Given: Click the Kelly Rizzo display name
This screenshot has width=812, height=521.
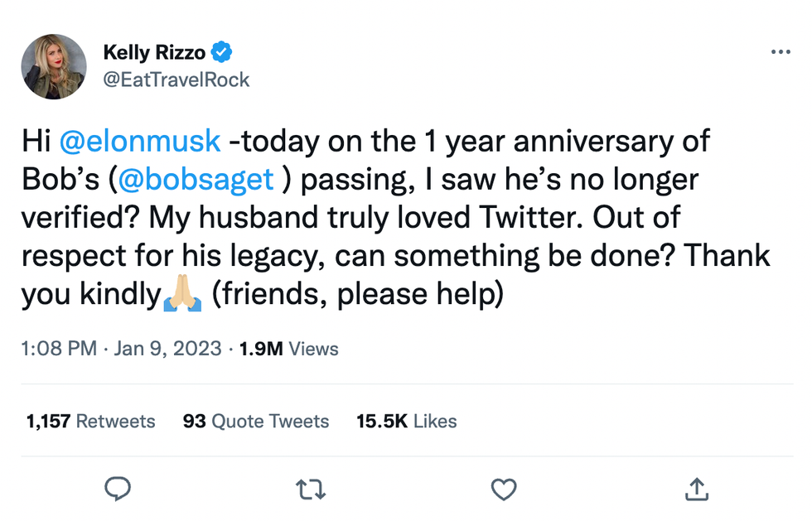Looking at the screenshot, I should (152, 53).
